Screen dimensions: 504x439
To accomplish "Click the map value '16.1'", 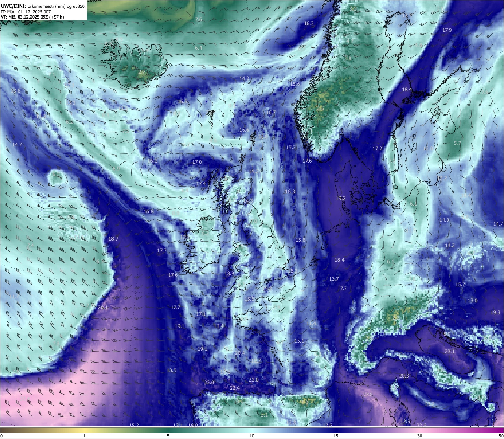I will 152,161.
